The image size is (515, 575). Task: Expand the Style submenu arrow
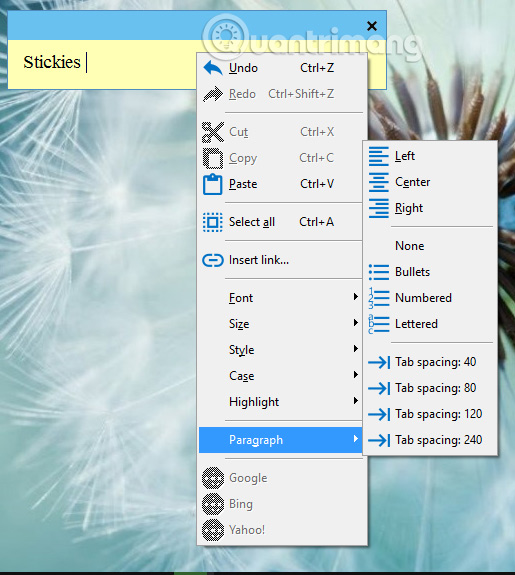coord(355,349)
